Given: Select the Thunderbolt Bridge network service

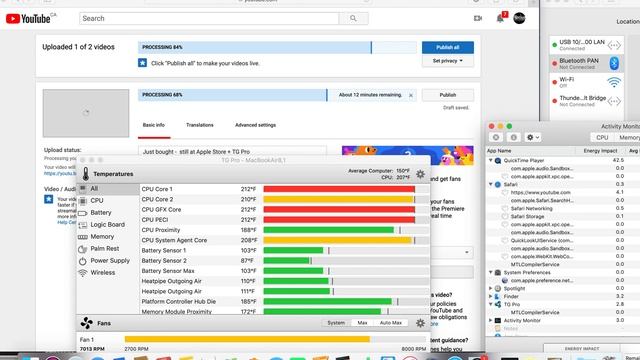Looking at the screenshot, I should (587, 101).
